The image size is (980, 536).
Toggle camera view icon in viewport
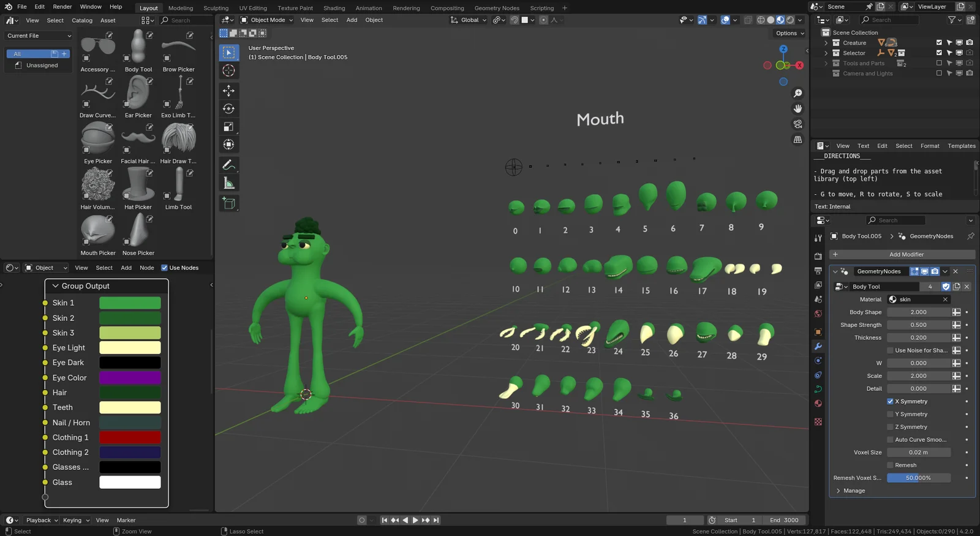[x=797, y=124]
